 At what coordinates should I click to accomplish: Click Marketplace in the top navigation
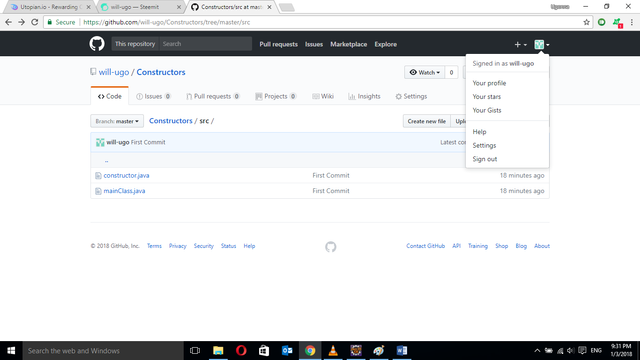click(349, 44)
